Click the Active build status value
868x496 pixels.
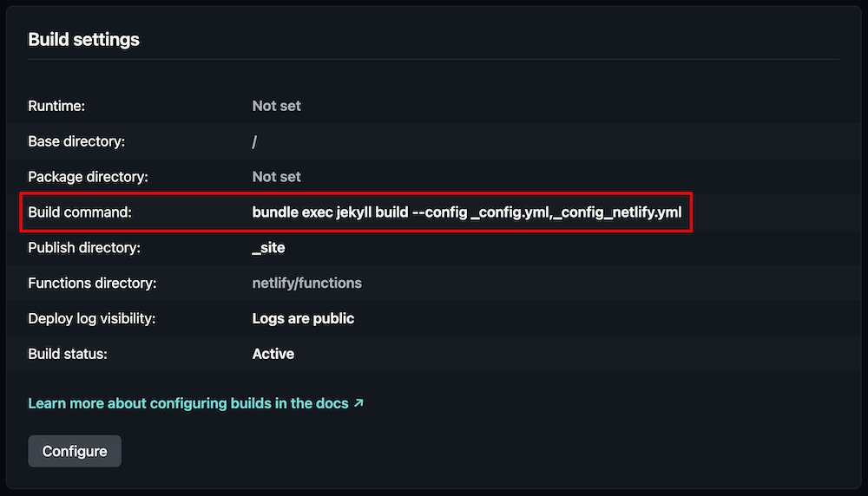[273, 354]
